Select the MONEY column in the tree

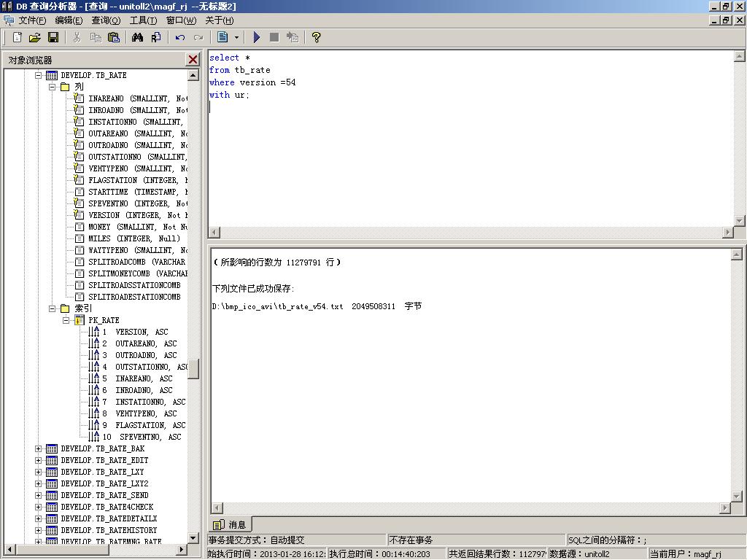pyautogui.click(x=99, y=227)
